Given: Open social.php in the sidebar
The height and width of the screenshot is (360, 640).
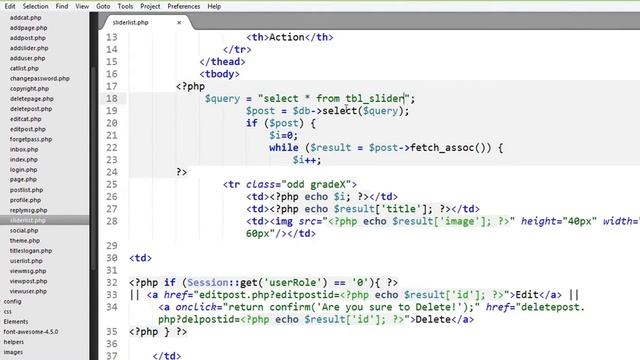Looking at the screenshot, I should pyautogui.click(x=24, y=230).
